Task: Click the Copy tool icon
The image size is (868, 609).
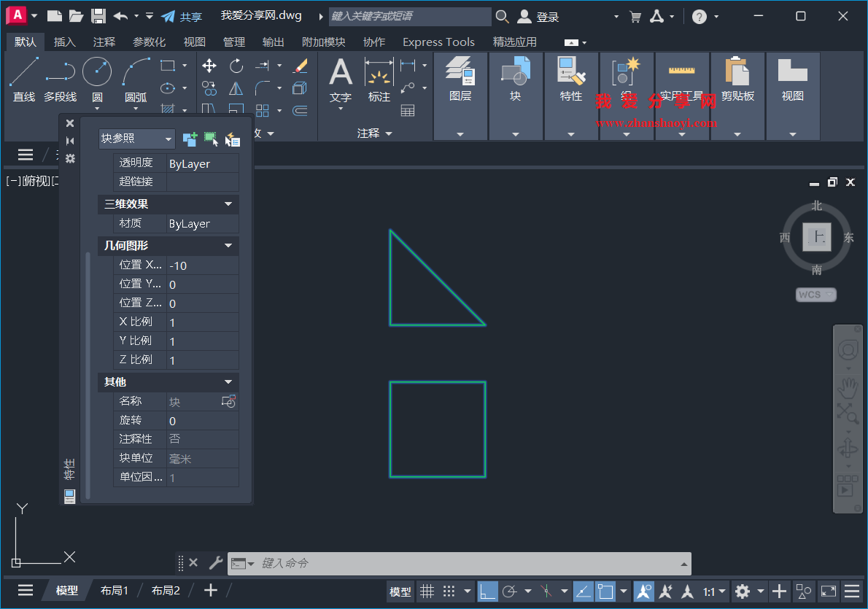Action: tap(209, 88)
